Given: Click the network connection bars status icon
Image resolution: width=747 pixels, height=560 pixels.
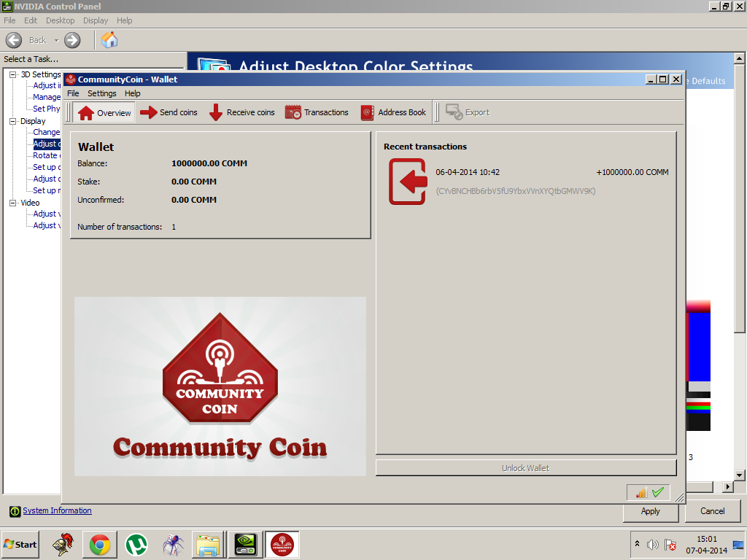Looking at the screenshot, I should pyautogui.click(x=641, y=493).
